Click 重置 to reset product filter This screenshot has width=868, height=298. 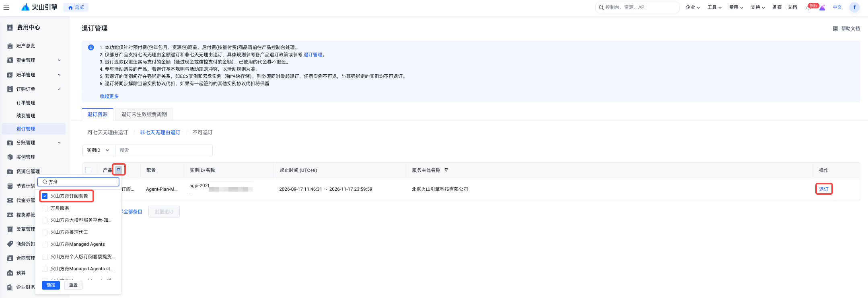pyautogui.click(x=73, y=285)
